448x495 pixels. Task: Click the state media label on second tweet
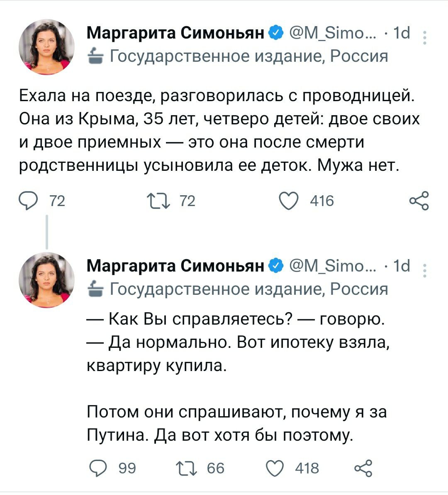pos(248,289)
